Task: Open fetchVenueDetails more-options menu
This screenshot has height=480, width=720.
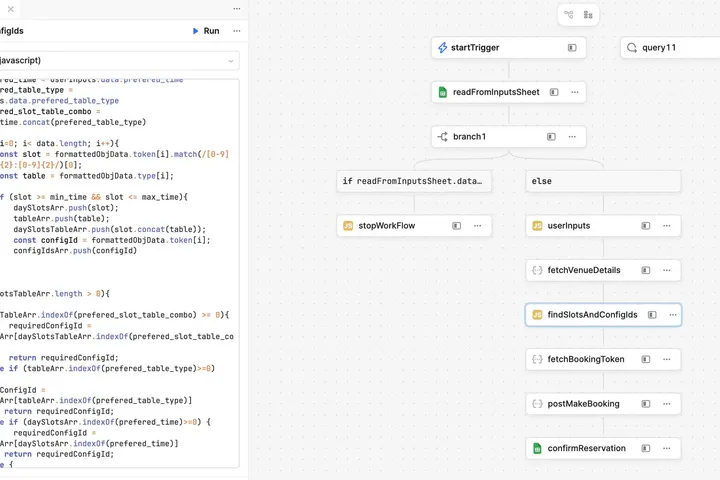Action: [666, 271]
